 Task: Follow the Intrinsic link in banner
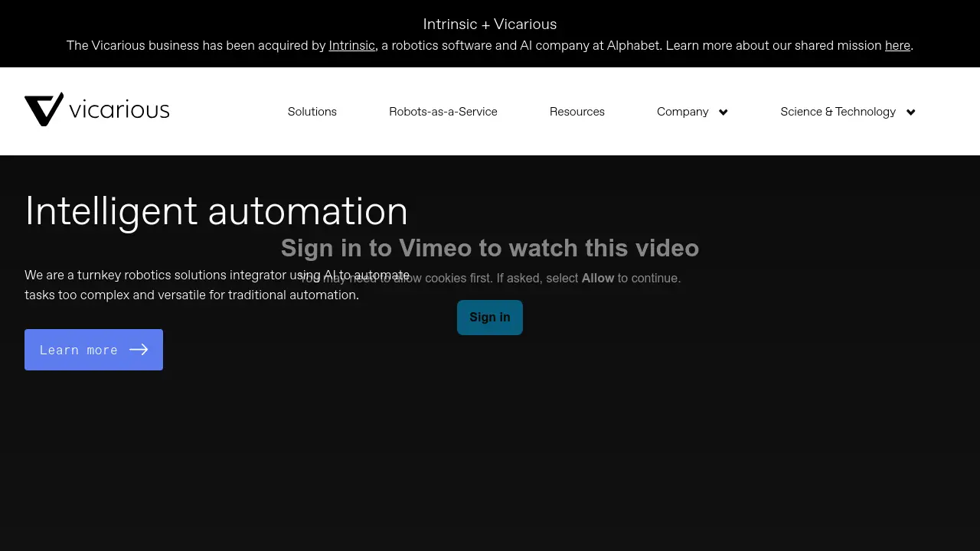352,46
